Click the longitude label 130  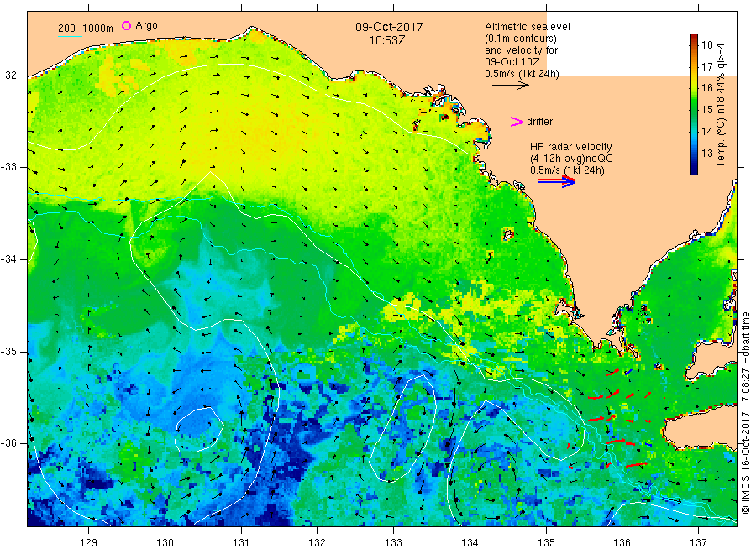[165, 543]
